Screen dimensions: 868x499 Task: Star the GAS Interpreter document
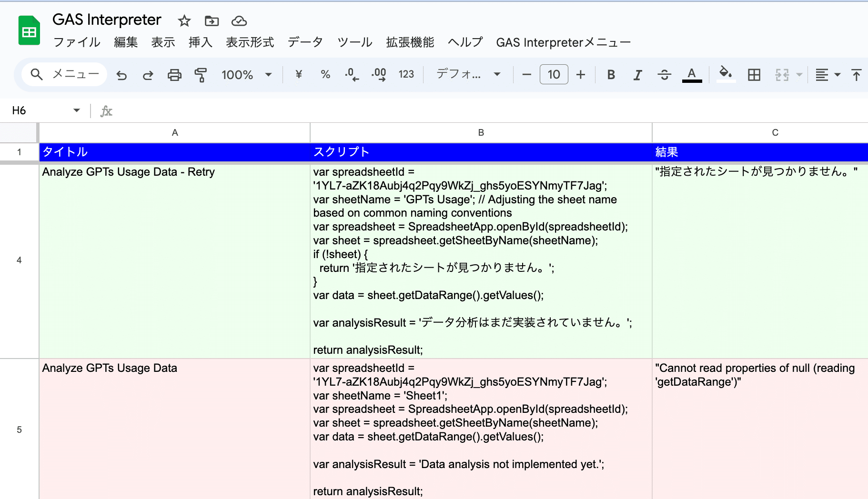pos(184,21)
